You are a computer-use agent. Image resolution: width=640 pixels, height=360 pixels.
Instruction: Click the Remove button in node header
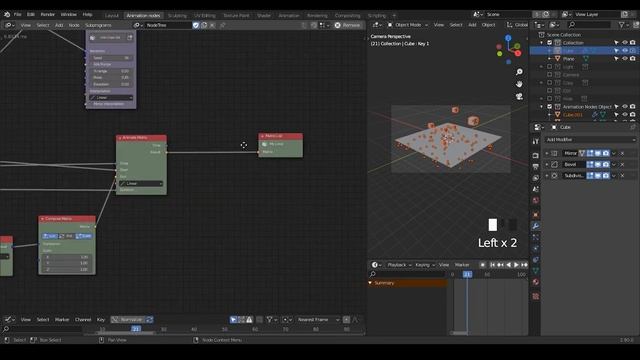(x=348, y=25)
